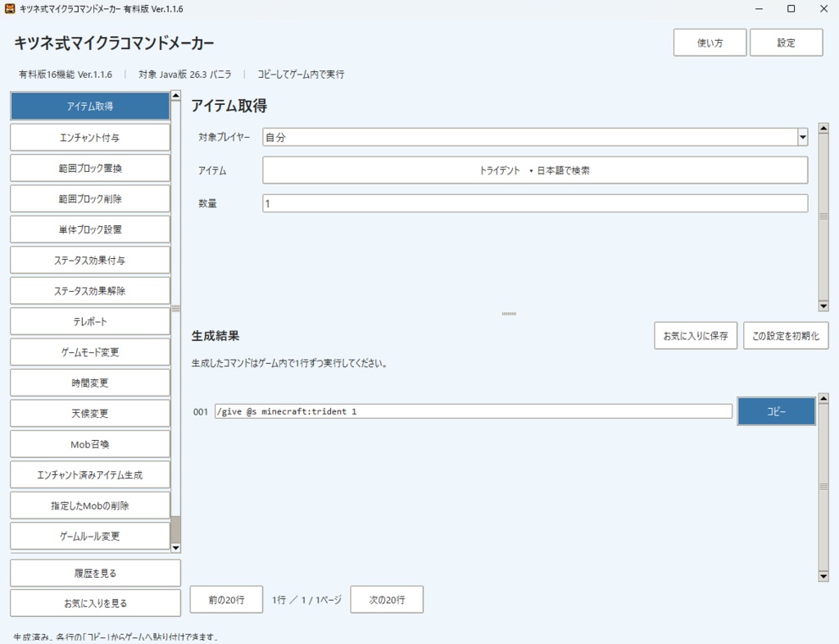Click the splitter handle above 生成結果
The image size is (839, 644).
point(509,314)
